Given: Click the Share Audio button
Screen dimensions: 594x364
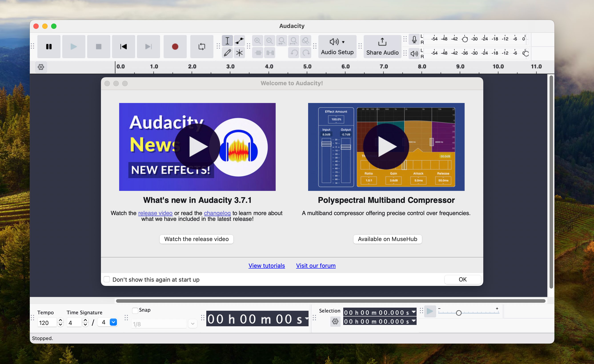Looking at the screenshot, I should (x=382, y=46).
